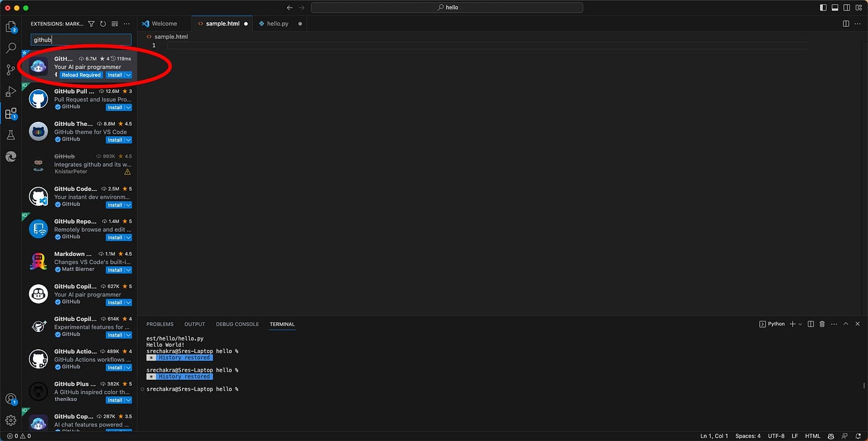Change language mode via HTML status item
This screenshot has width=868, height=441.
[x=813, y=436]
